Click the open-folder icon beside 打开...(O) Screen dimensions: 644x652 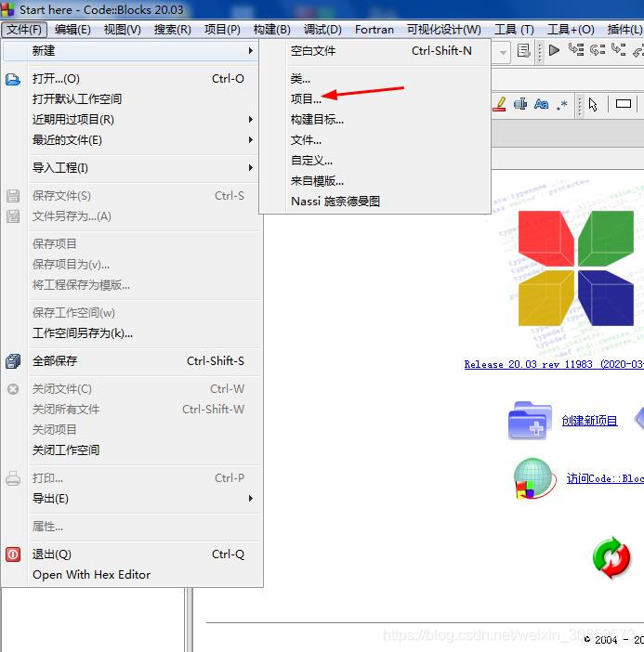click(x=13, y=79)
